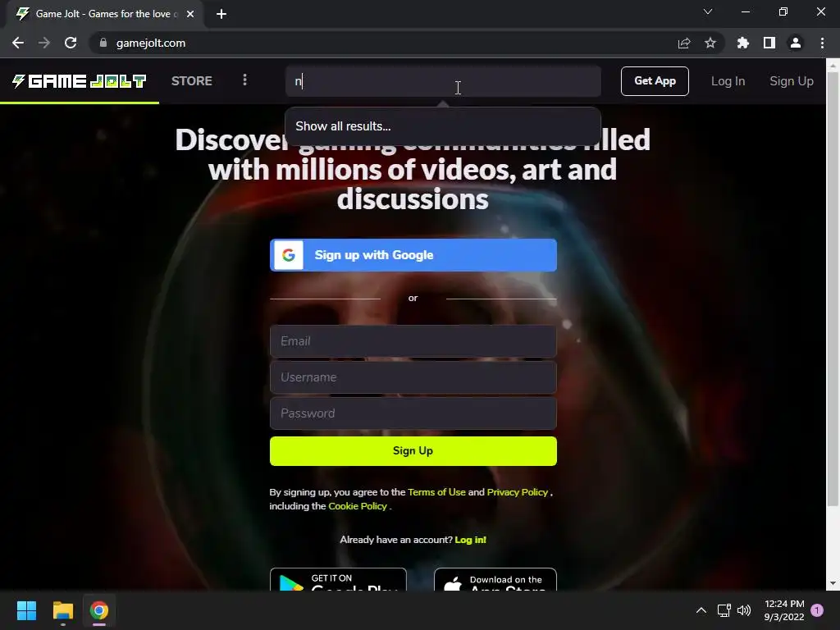
Task: Focus the Email input field
Action: click(413, 341)
